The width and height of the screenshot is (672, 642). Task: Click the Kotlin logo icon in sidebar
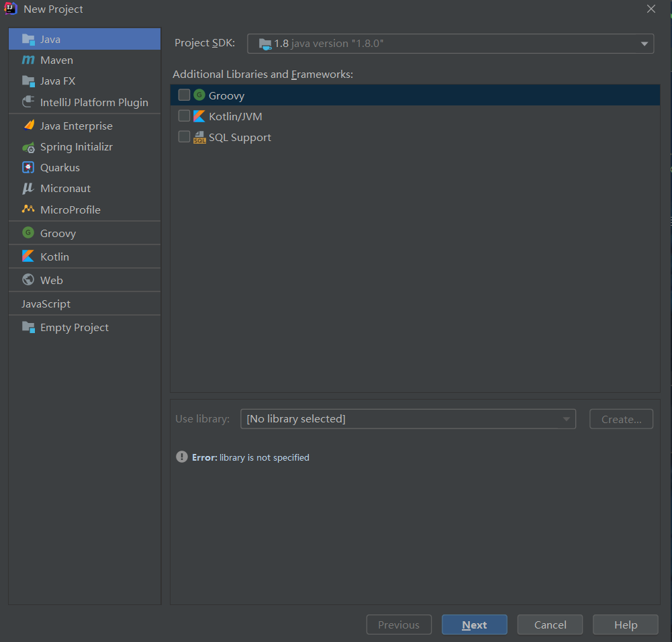28,257
